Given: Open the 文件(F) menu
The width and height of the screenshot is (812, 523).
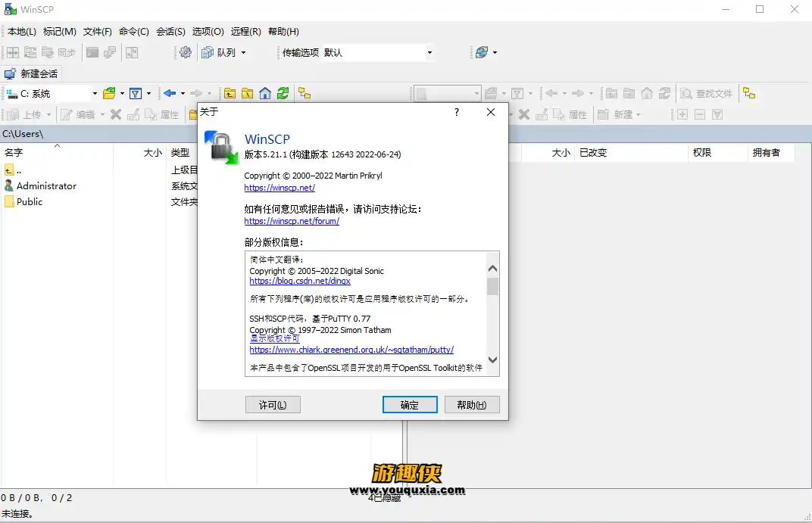Looking at the screenshot, I should tap(98, 32).
